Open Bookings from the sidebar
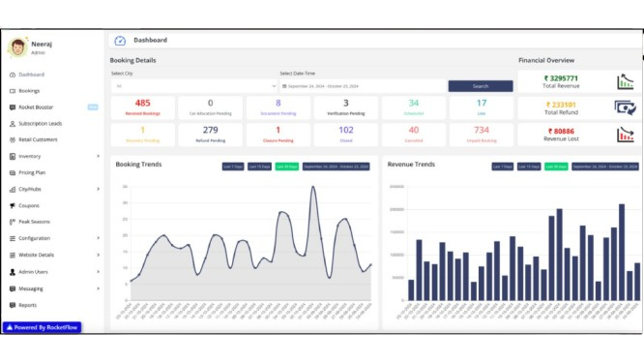This screenshot has height=363, width=644. point(29,91)
